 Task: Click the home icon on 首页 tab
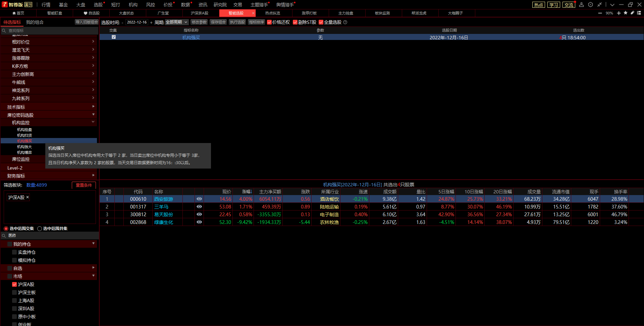(14, 13)
